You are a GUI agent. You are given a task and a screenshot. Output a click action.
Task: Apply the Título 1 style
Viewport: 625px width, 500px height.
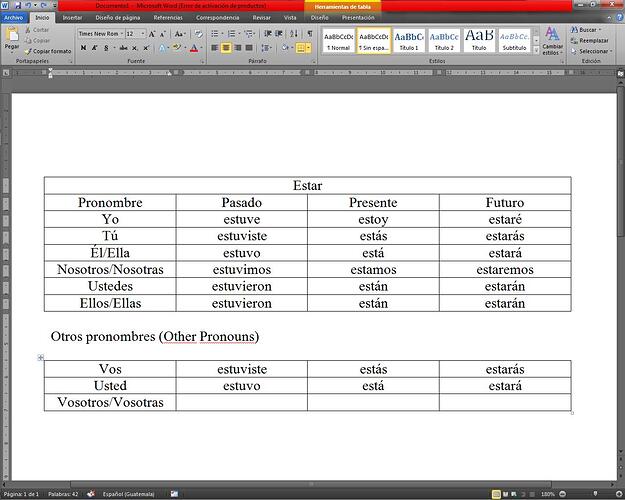pos(409,41)
